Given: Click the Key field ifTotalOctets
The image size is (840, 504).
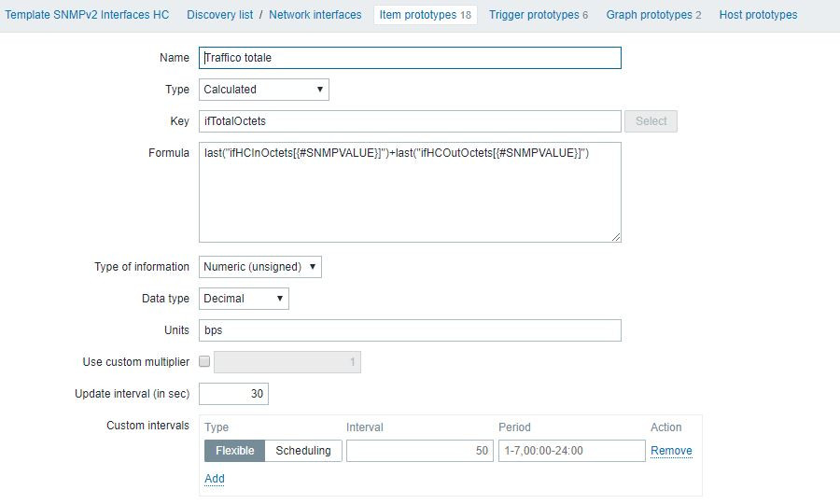Looking at the screenshot, I should coord(410,121).
